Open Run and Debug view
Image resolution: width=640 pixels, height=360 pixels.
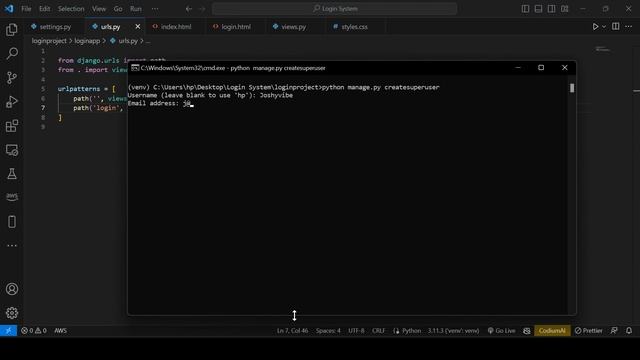click(x=12, y=102)
